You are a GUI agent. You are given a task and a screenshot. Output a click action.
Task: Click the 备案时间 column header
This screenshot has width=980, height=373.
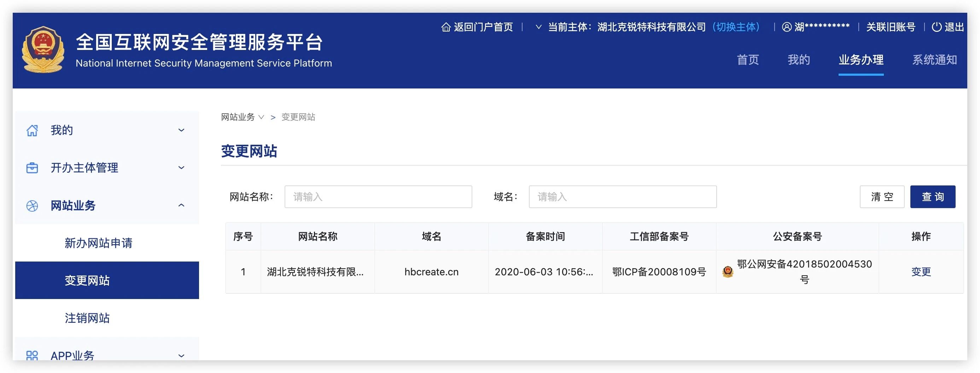click(545, 236)
